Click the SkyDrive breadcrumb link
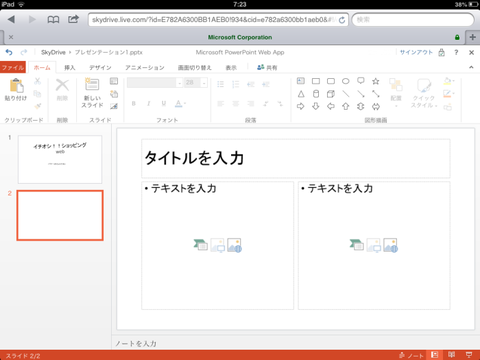Image resolution: width=480 pixels, height=360 pixels. [53, 52]
